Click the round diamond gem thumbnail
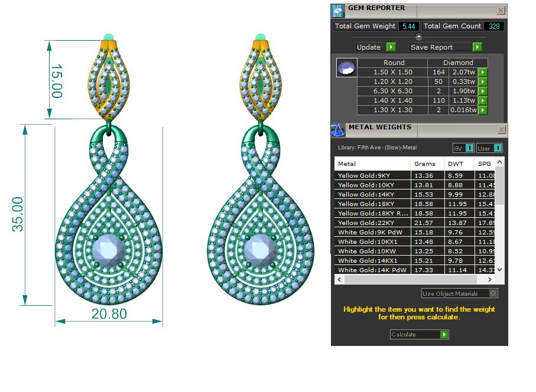The image size is (536, 392). click(x=346, y=67)
